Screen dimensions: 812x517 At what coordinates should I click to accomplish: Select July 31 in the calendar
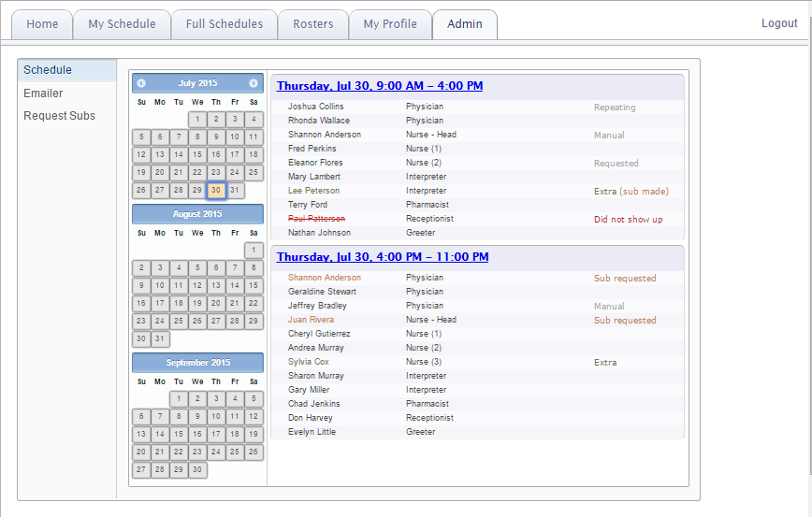coord(235,190)
